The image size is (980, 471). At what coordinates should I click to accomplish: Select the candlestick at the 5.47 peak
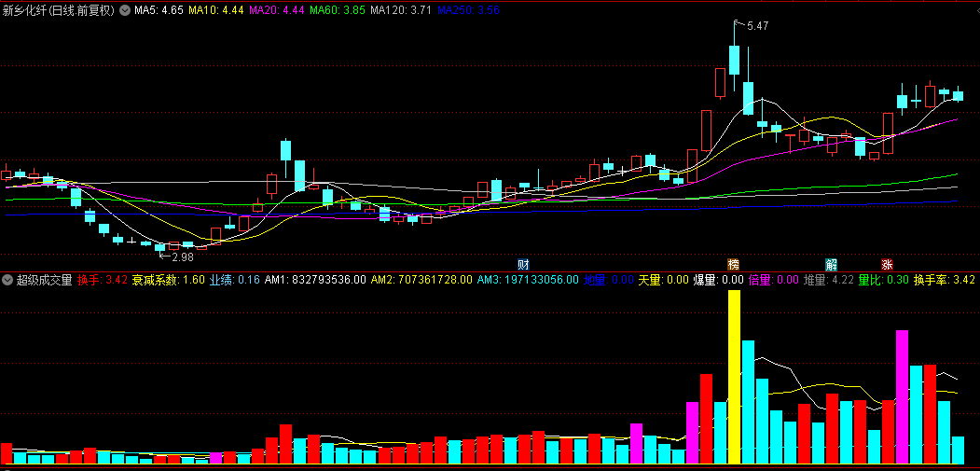click(x=735, y=60)
